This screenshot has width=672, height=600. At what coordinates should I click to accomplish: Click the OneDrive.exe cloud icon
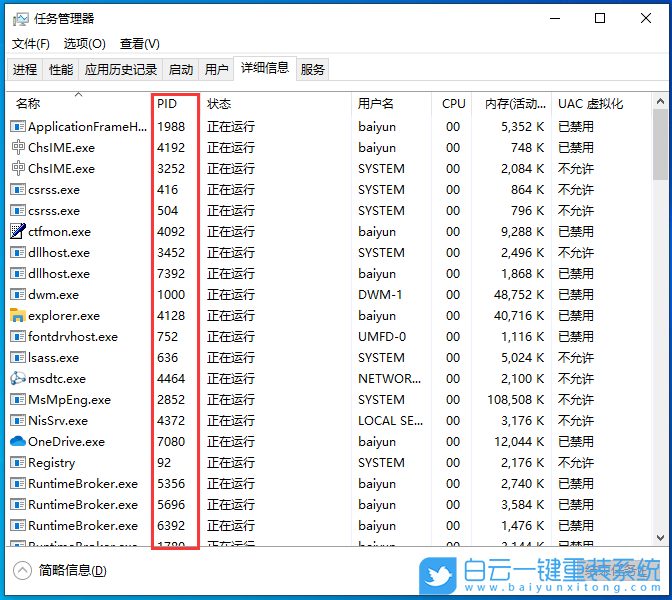[18, 441]
